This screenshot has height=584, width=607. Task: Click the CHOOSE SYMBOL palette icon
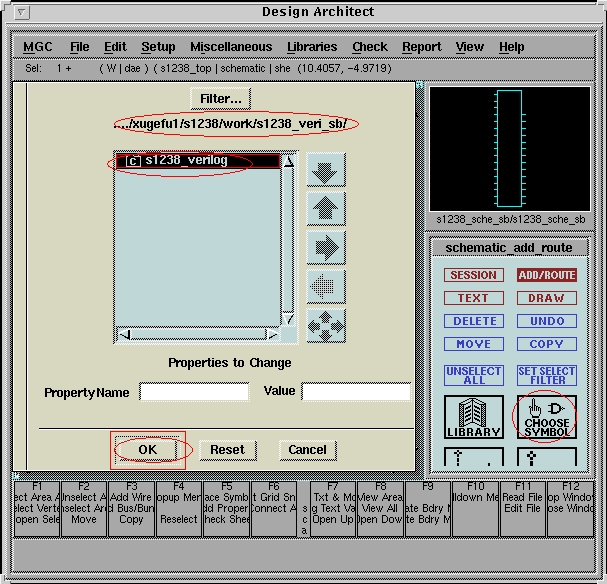[547, 417]
